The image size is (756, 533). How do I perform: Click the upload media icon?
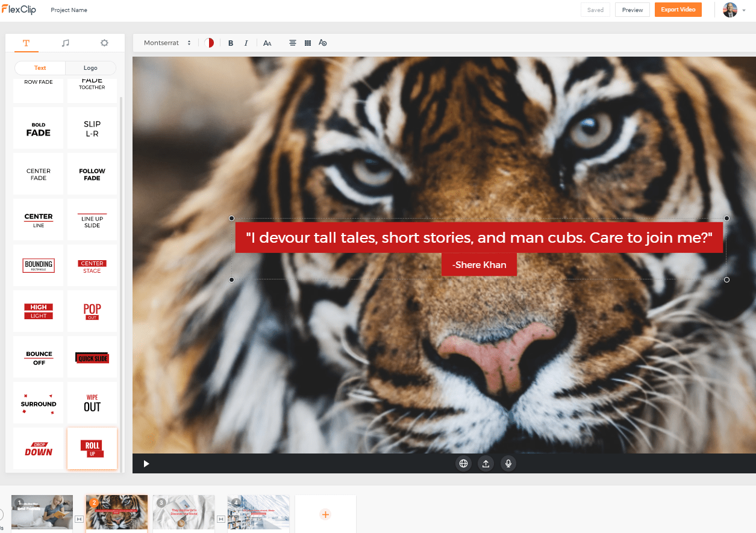pos(486,463)
